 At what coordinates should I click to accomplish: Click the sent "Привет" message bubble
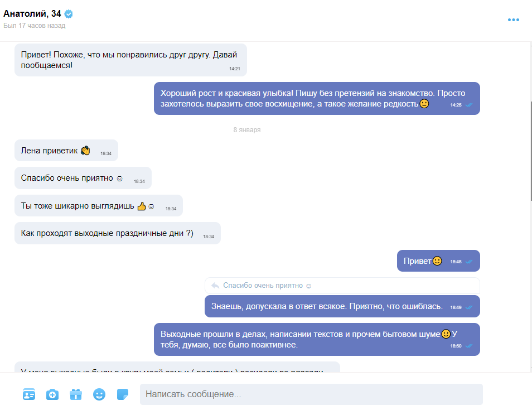click(438, 261)
